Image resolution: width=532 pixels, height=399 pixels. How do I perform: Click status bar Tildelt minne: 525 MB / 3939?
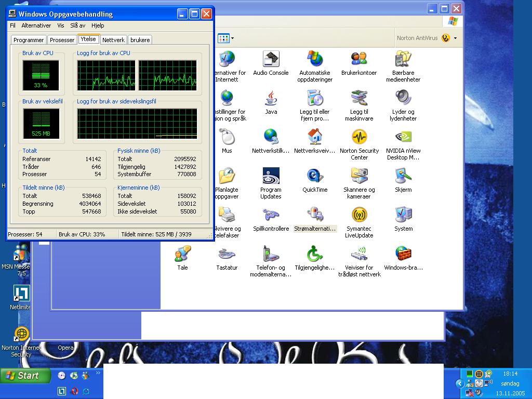tap(156, 234)
